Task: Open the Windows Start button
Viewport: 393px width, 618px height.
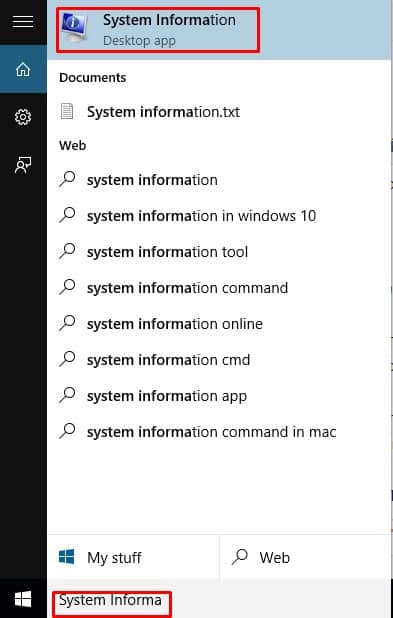Action: click(x=23, y=599)
